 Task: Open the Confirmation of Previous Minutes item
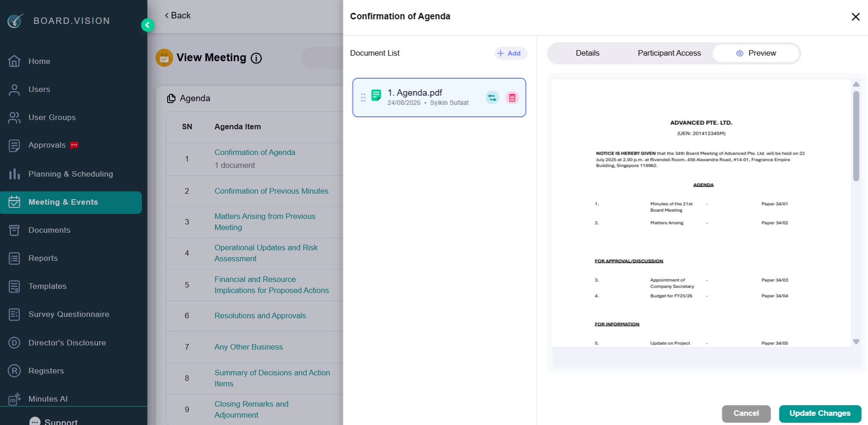coord(271,191)
